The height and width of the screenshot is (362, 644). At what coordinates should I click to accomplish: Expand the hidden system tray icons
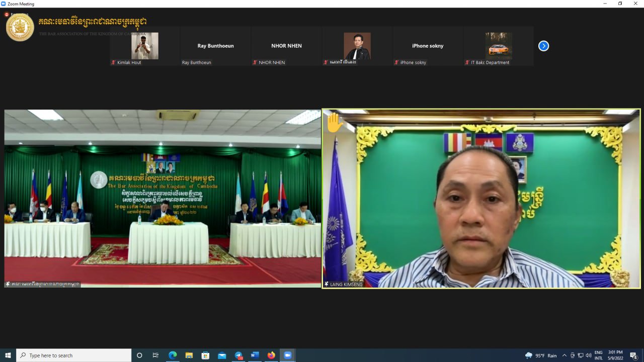click(565, 355)
